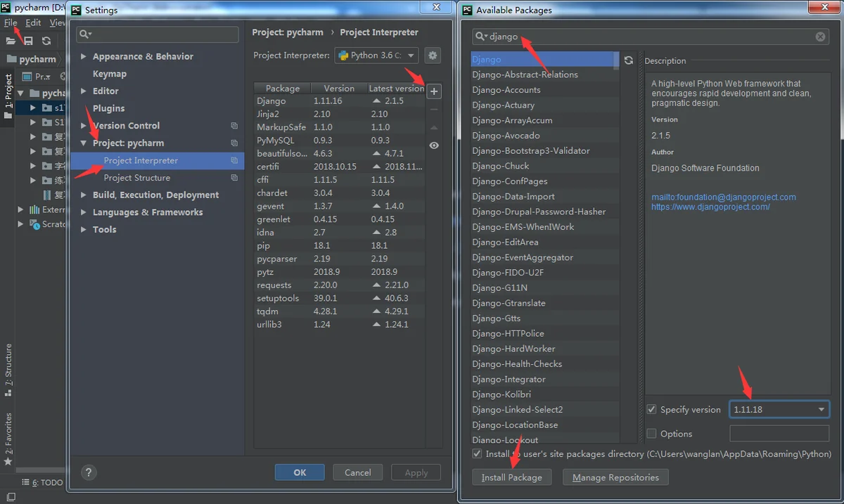Click the copy icon beside Project Interpreter
Viewport: 844px width, 504px height.
coord(234,160)
